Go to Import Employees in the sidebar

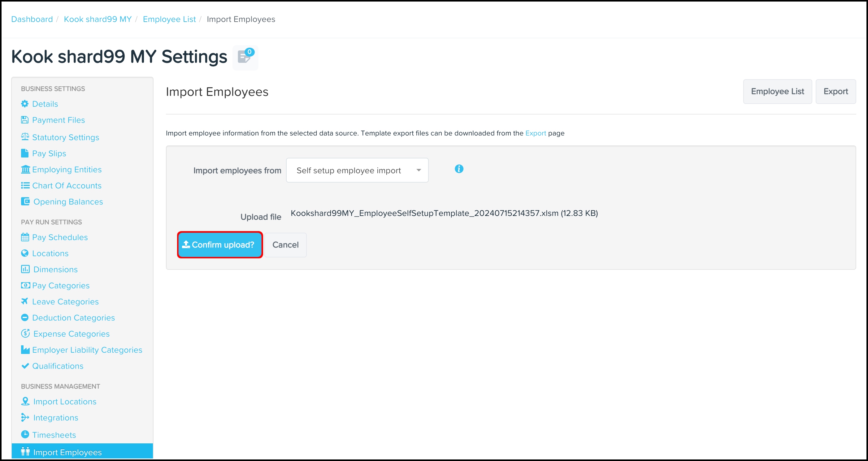tap(67, 452)
